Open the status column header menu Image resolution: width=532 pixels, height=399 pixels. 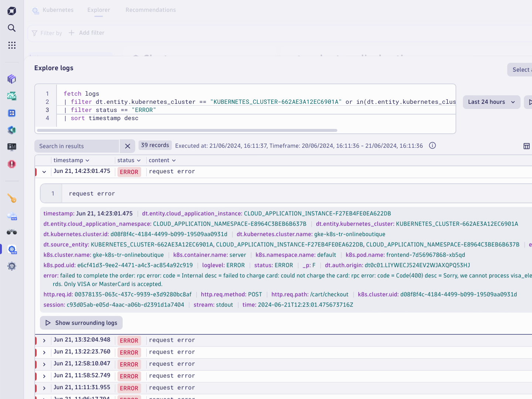[129, 160]
